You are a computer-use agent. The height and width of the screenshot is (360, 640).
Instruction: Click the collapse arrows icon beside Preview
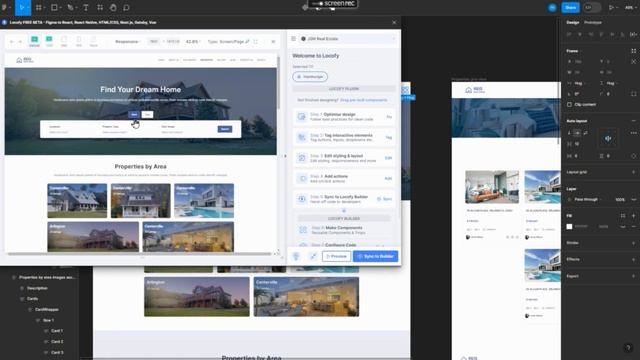coord(313,256)
